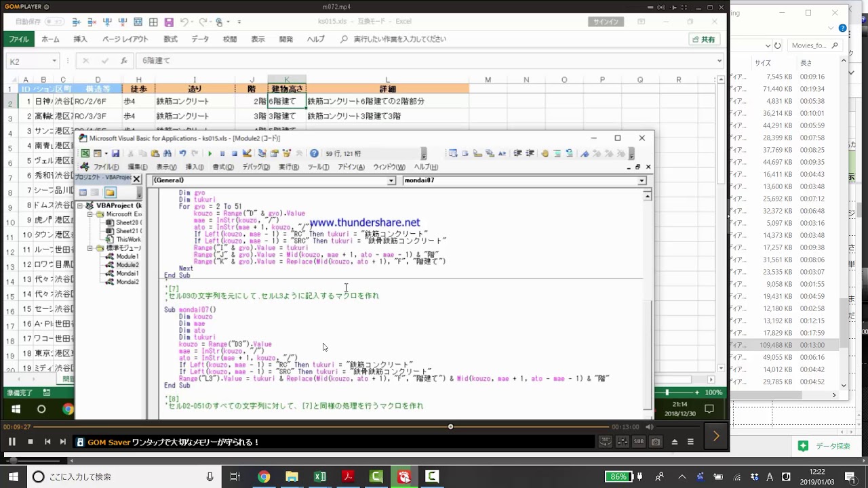868x488 pixels.
Task: Toggle the 自動保存 auto-save switch
Action: [x=54, y=22]
